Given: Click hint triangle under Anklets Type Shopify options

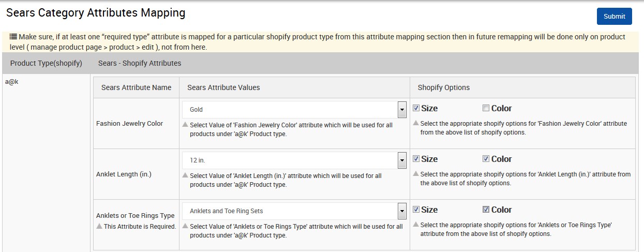Looking at the screenshot, I should 416,225.
